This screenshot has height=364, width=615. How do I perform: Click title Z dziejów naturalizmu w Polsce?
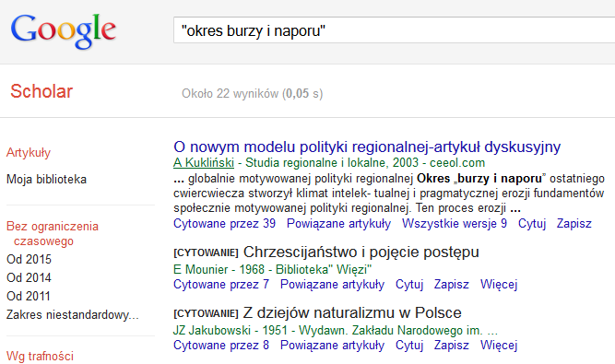pos(352,312)
